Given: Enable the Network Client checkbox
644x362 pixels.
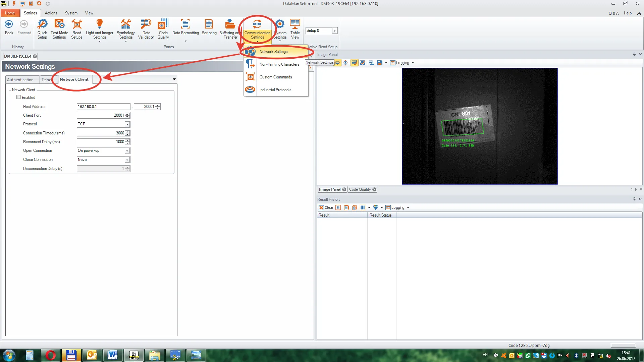Looking at the screenshot, I should tap(19, 97).
